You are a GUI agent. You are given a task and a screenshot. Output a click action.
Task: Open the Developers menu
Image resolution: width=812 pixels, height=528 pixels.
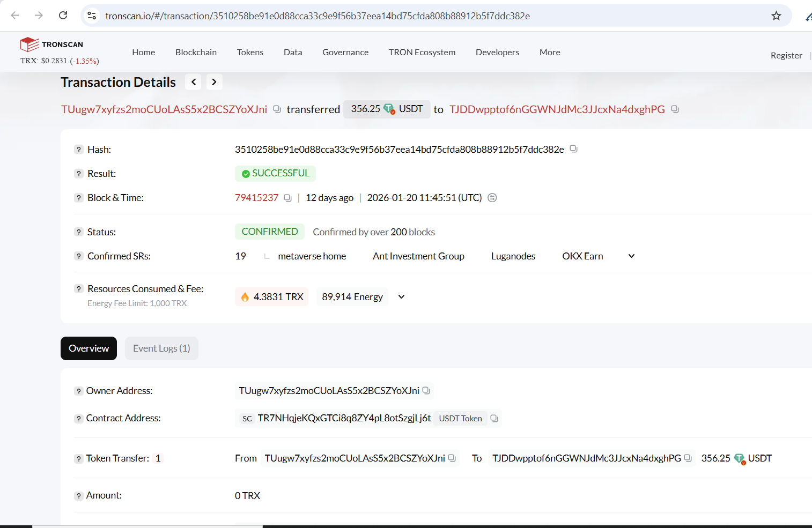click(x=497, y=52)
